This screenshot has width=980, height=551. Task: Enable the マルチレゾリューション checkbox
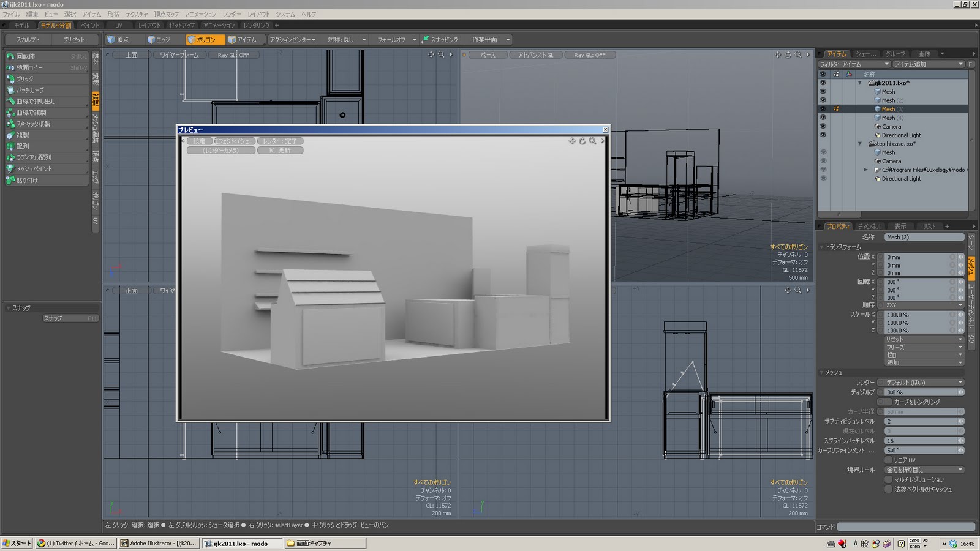coord(888,480)
